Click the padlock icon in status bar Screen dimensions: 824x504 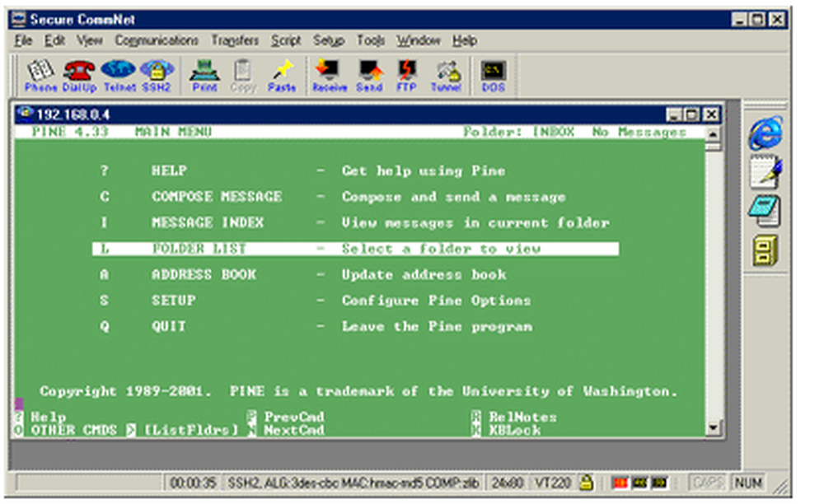click(586, 482)
